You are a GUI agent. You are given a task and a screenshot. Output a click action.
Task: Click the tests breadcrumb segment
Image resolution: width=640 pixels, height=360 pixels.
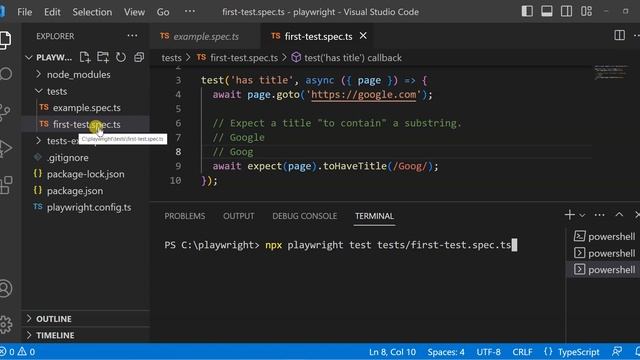(x=171, y=58)
